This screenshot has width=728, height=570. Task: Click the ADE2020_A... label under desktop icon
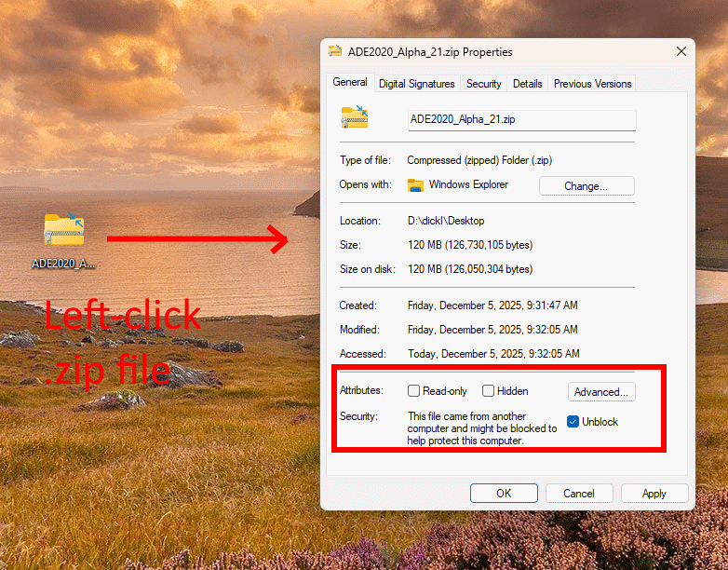pyautogui.click(x=63, y=264)
